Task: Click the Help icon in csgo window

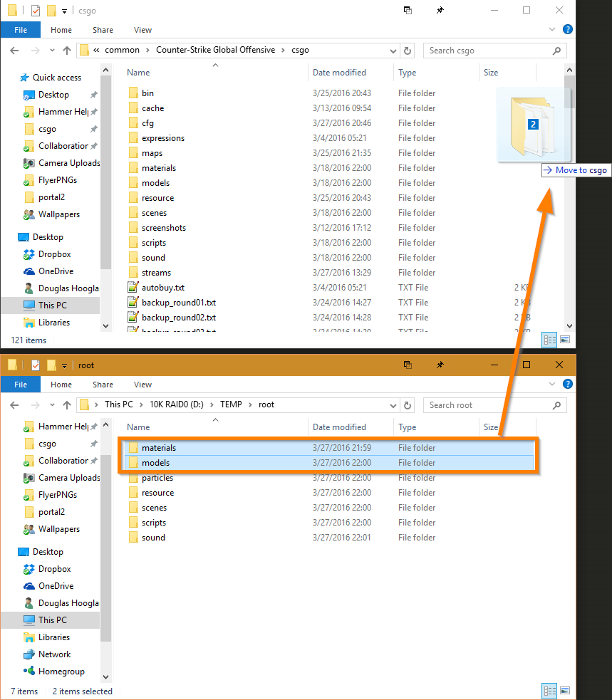Action: click(x=568, y=29)
